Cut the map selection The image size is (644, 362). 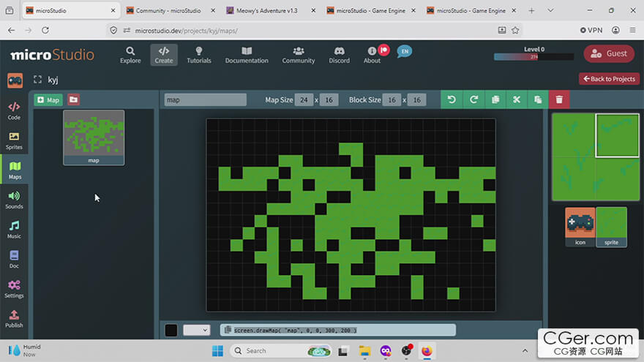(x=517, y=99)
